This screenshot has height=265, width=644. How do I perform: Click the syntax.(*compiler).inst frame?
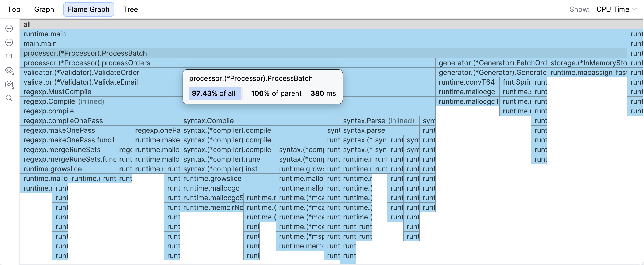(228, 169)
